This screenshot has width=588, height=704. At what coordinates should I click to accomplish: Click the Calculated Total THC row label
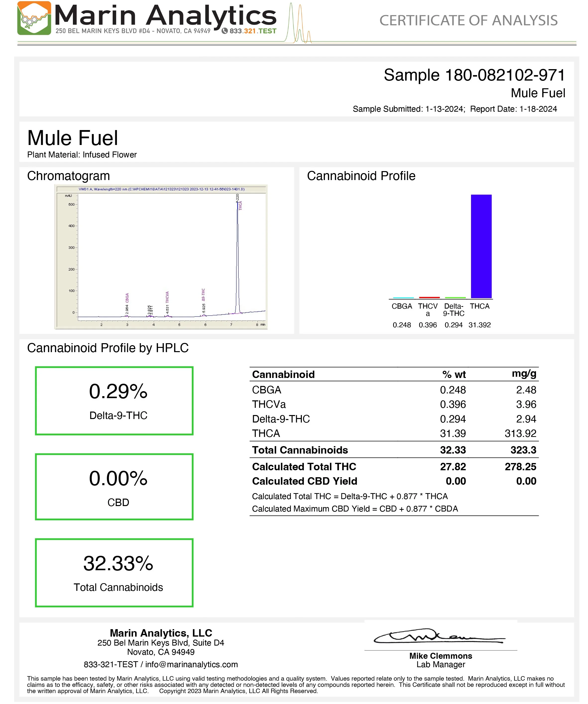pos(304,467)
